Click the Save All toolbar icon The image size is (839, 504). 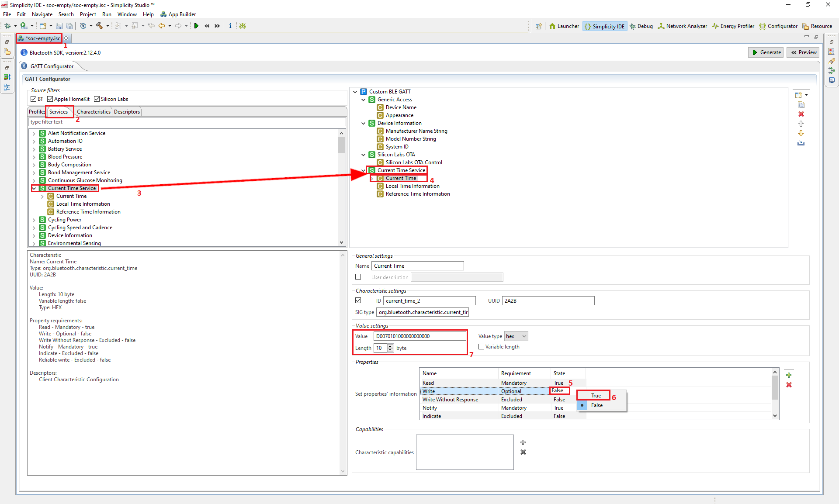69,26
